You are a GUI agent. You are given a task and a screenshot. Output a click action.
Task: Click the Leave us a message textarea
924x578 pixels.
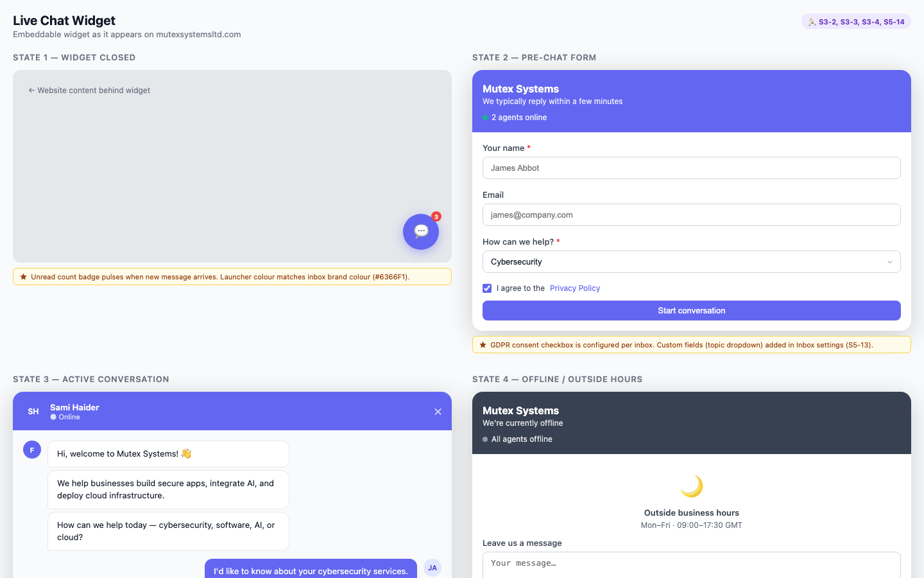[x=692, y=565]
